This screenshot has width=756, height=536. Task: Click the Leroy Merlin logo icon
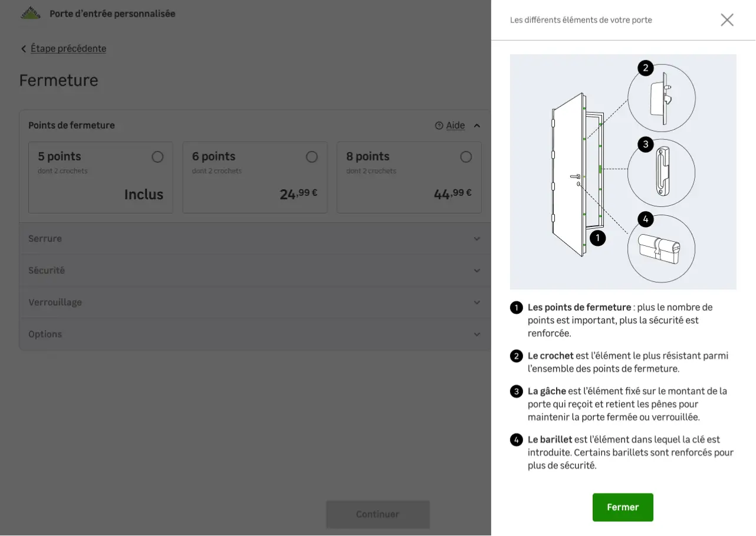pos(31,13)
